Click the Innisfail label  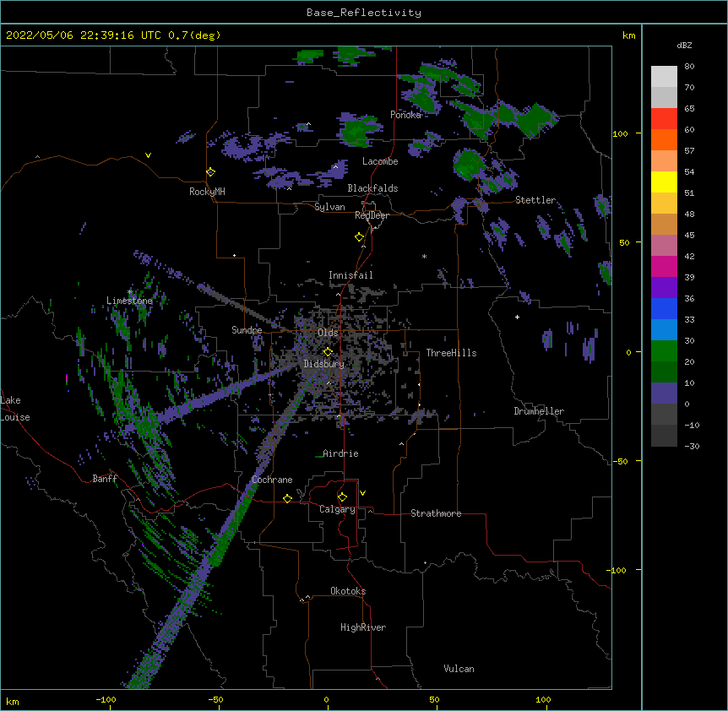[x=350, y=275]
